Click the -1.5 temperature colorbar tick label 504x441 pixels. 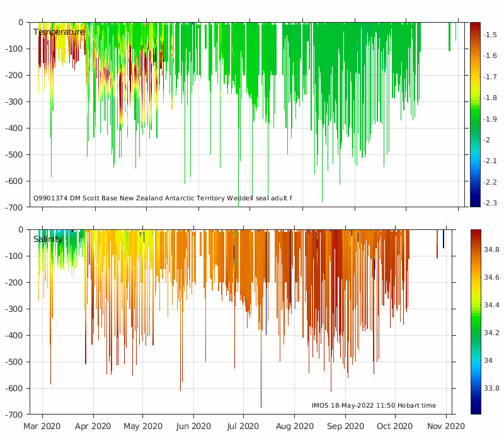[490, 35]
